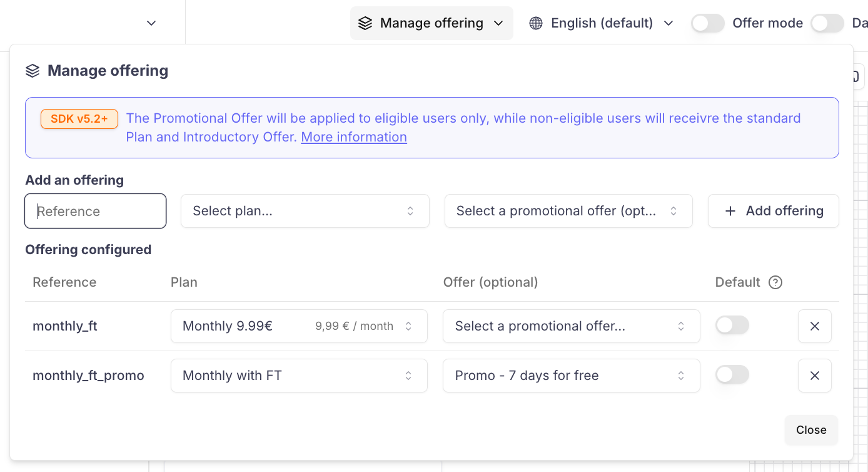868x472 pixels.
Task: Click the SDK v5.2+ badge
Action: 79,119
